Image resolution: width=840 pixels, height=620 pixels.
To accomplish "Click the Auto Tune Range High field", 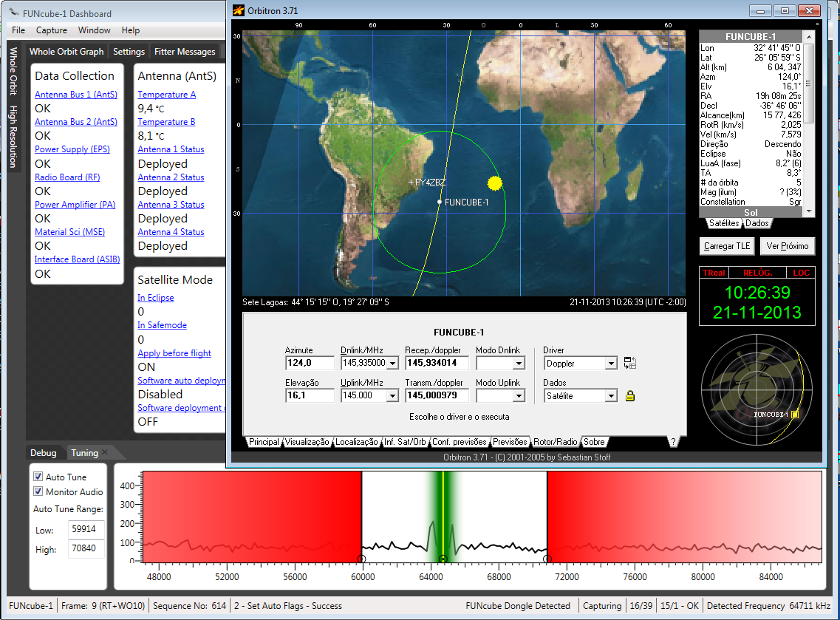I will tap(86, 549).
